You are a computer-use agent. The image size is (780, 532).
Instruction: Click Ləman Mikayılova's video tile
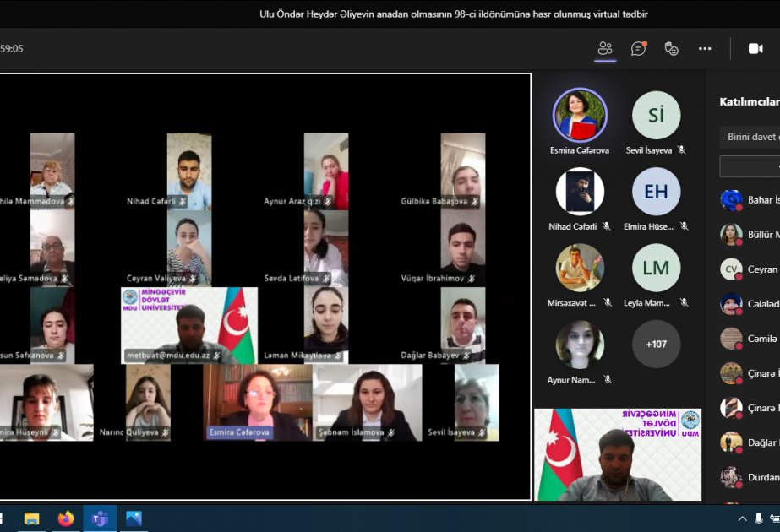326,325
